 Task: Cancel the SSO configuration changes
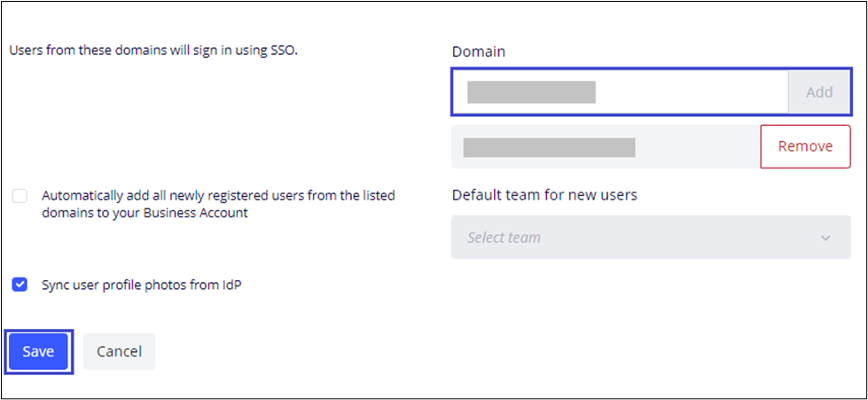tap(119, 351)
